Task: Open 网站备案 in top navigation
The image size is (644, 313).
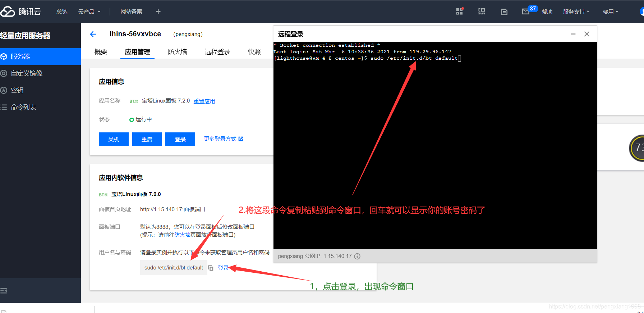Action: [x=131, y=12]
